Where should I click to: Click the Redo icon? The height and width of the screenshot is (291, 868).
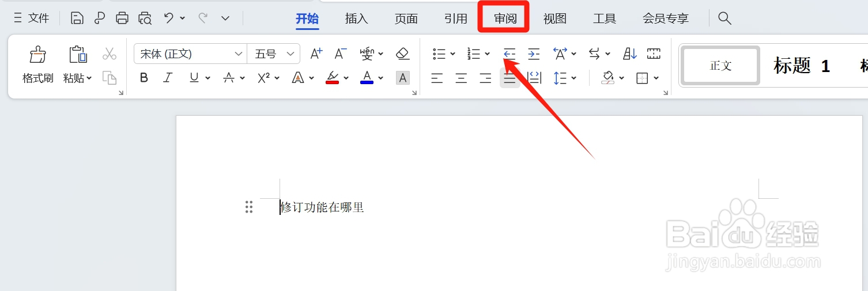coord(203,18)
